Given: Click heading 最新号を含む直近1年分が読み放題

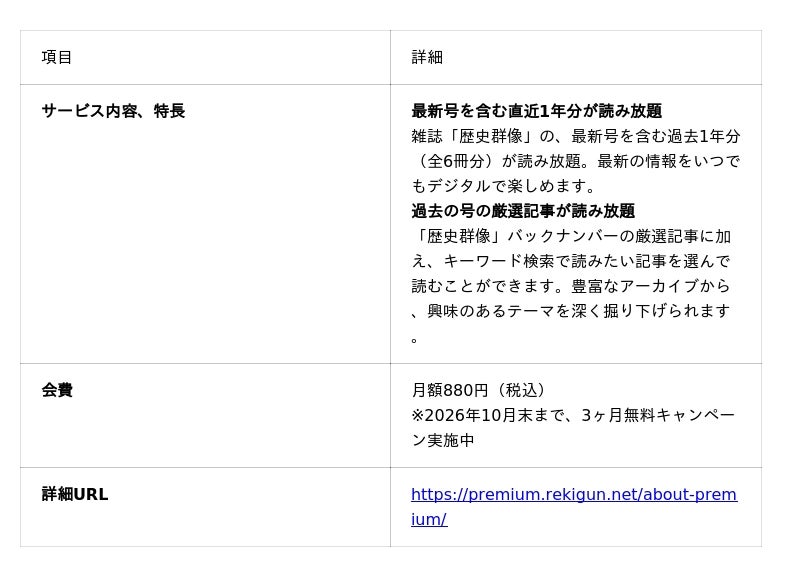Looking at the screenshot, I should (x=537, y=111).
